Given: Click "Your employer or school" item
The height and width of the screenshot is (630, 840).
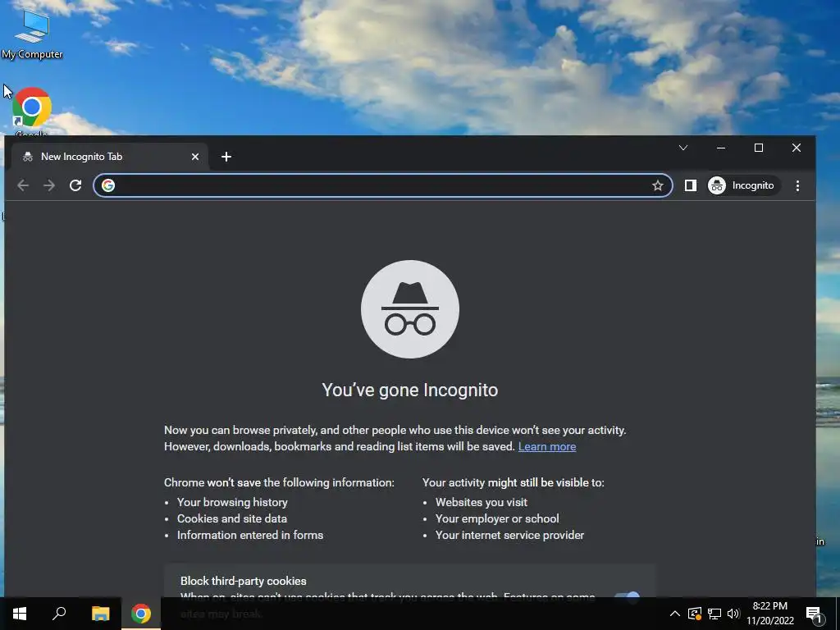Looking at the screenshot, I should [497, 518].
